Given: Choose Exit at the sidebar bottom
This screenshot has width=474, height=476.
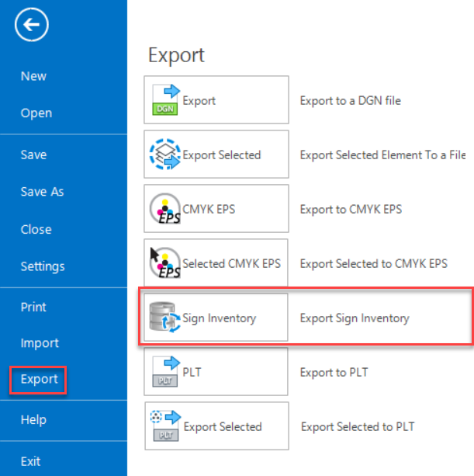Looking at the screenshot, I should point(30,461).
